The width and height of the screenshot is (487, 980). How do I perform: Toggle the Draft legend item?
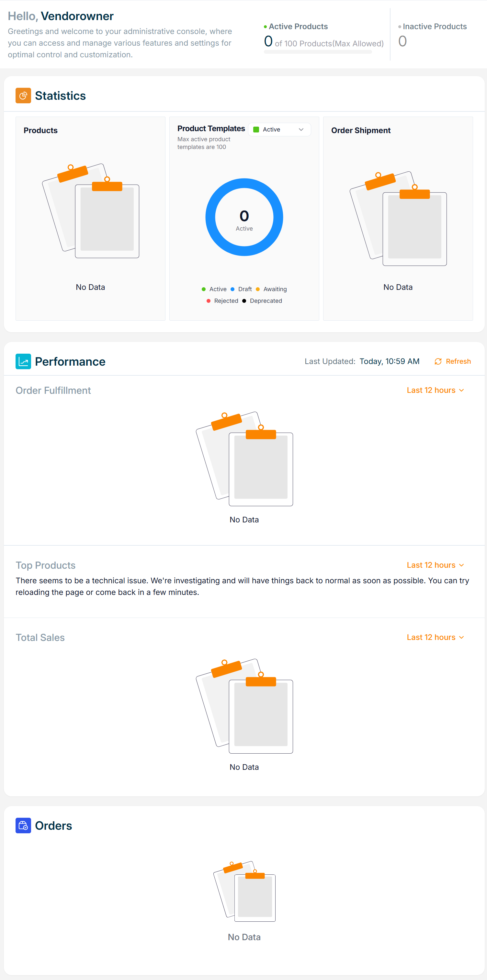tap(241, 289)
